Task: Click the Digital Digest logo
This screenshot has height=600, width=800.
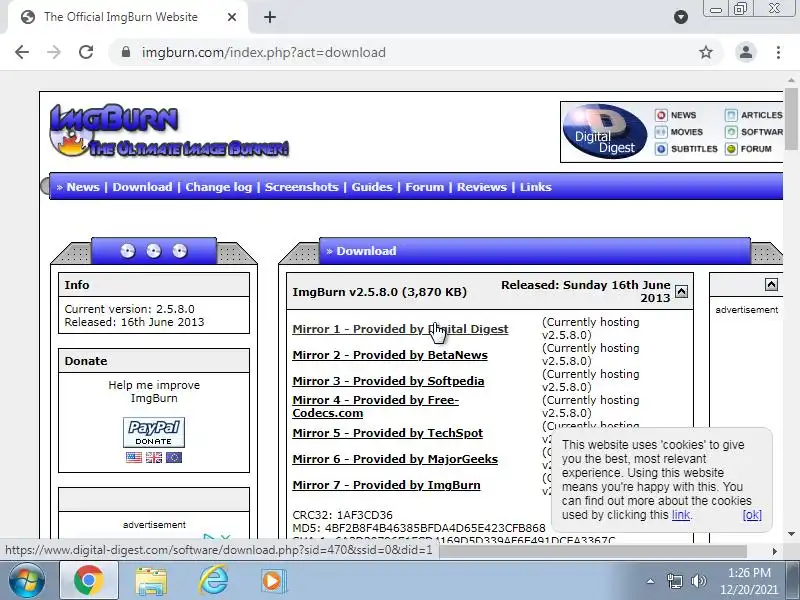Action: pos(605,132)
